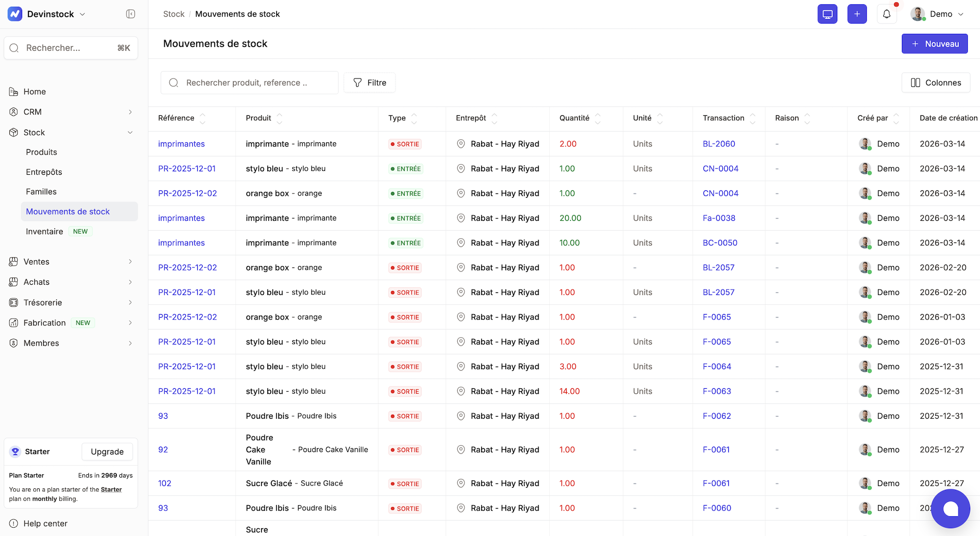Screen dimensions: 980x536
Task: Open the chat support bubble
Action: pos(951,509)
